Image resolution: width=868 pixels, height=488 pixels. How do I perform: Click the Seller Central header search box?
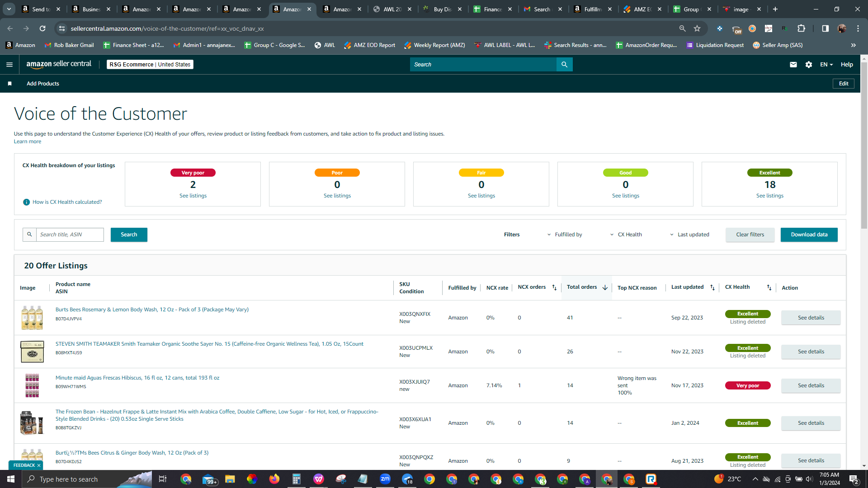[483, 65]
